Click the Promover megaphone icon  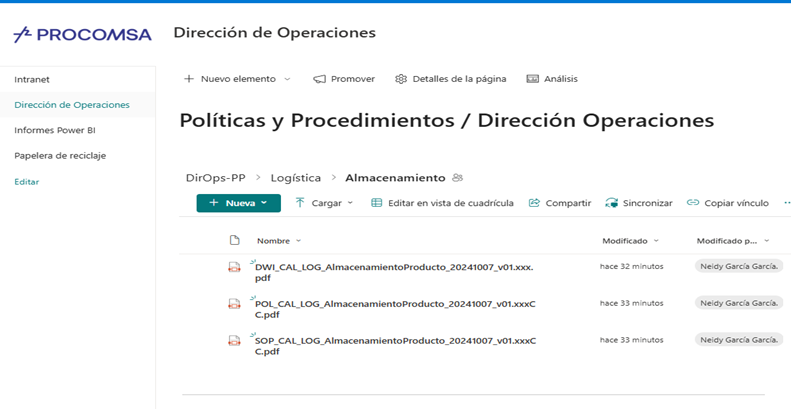click(x=320, y=79)
